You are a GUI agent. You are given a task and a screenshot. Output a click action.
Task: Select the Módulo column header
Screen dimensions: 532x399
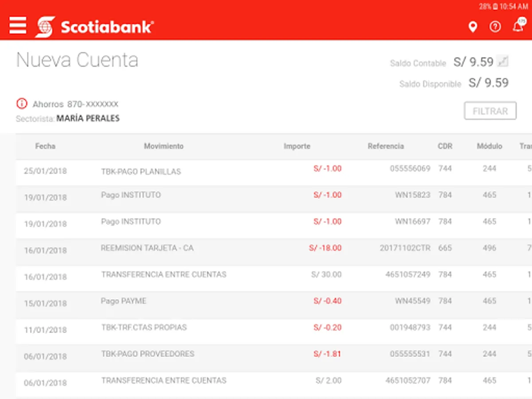coord(489,146)
